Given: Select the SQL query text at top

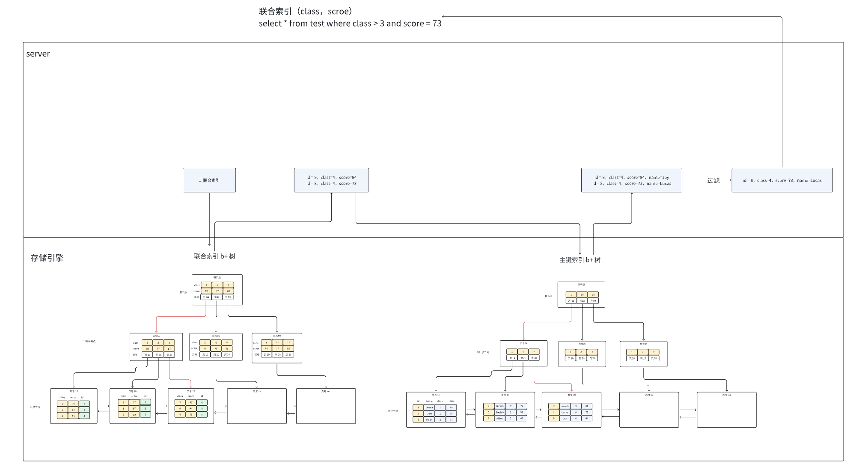Looking at the screenshot, I should 350,24.
